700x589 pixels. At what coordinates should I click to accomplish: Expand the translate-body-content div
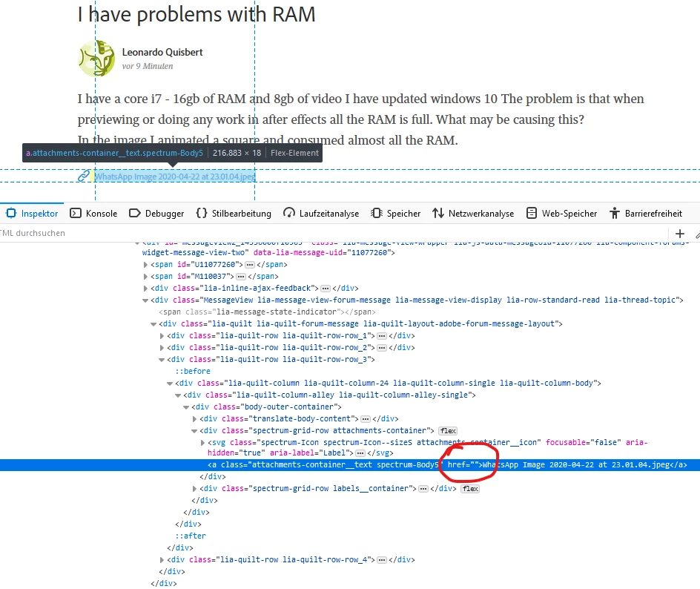pyautogui.click(x=194, y=419)
